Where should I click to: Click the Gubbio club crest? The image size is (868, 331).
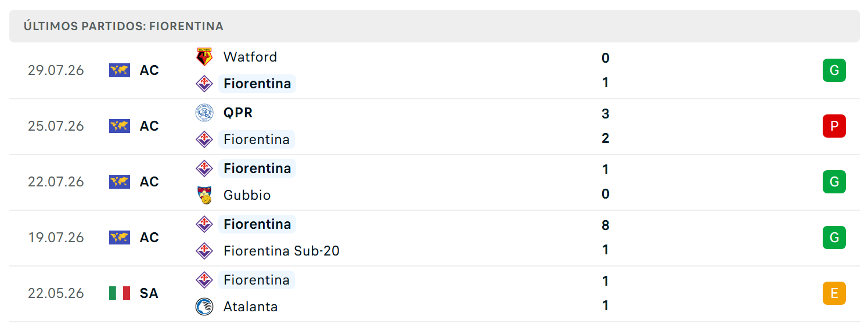pos(204,195)
